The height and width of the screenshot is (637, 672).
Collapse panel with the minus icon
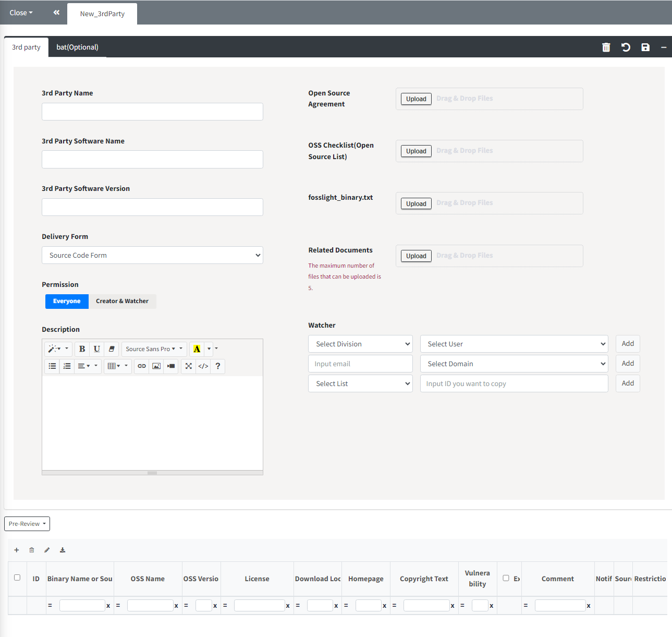click(x=664, y=47)
